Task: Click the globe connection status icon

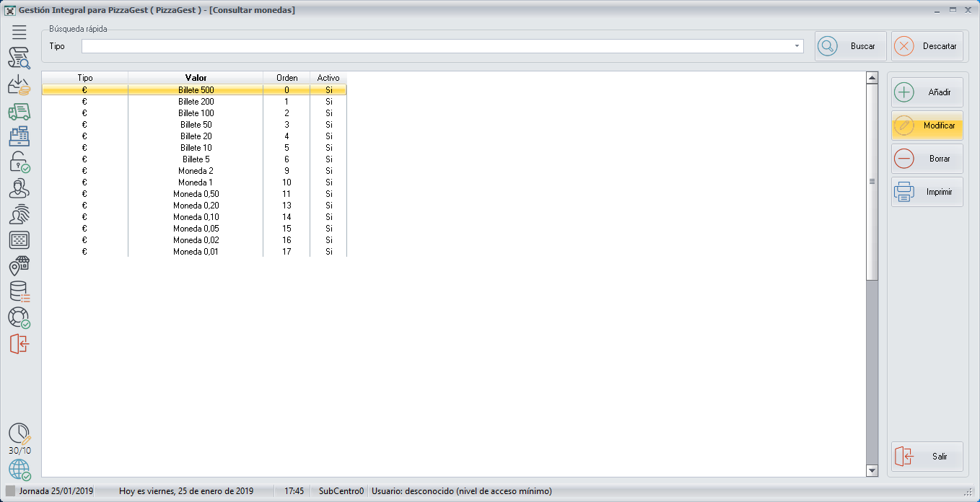Action: click(x=19, y=470)
